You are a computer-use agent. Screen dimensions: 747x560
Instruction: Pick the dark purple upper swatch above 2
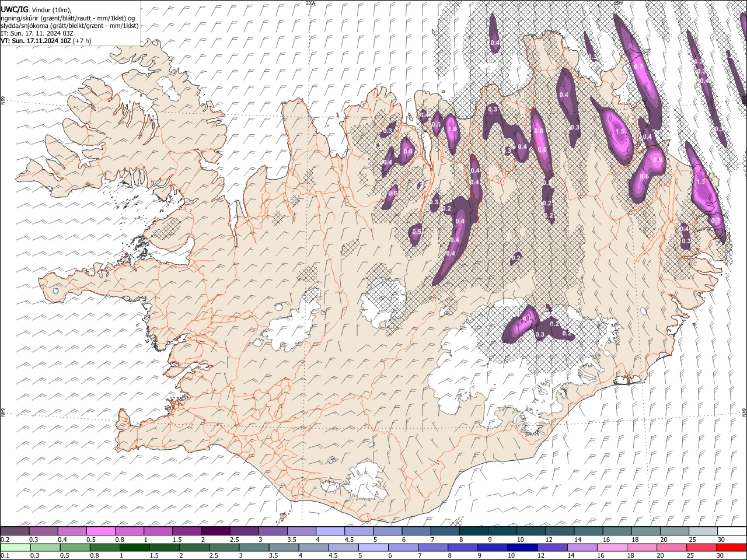215,531
